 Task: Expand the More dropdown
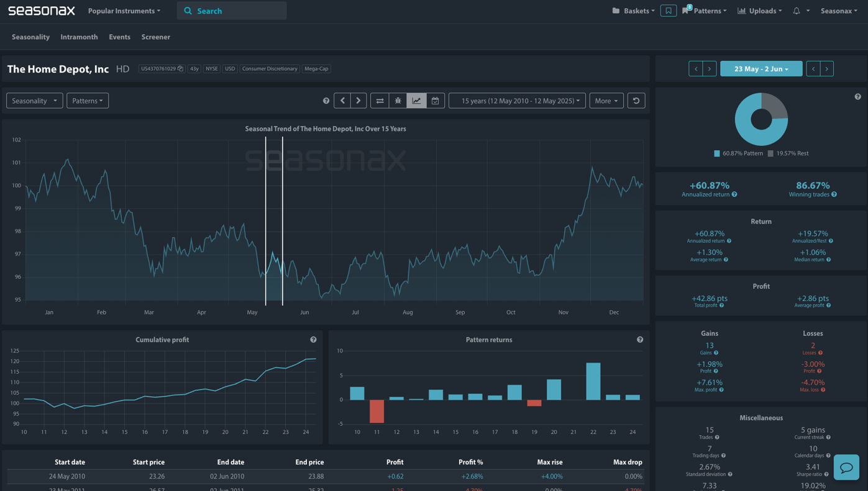click(606, 101)
